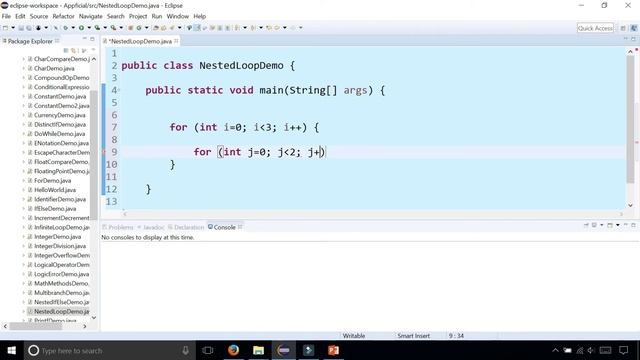Maximize the Package Explorer view
The width and height of the screenshot is (640, 360).
point(92,39)
